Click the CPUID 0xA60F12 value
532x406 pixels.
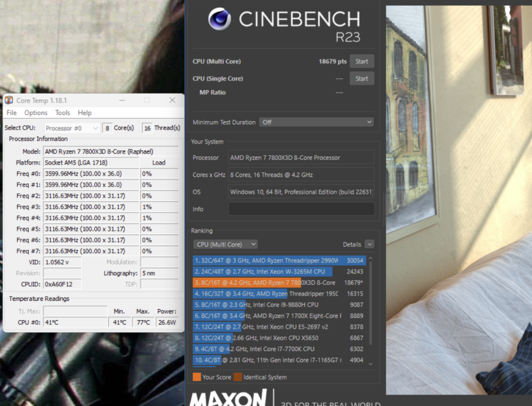click(62, 284)
